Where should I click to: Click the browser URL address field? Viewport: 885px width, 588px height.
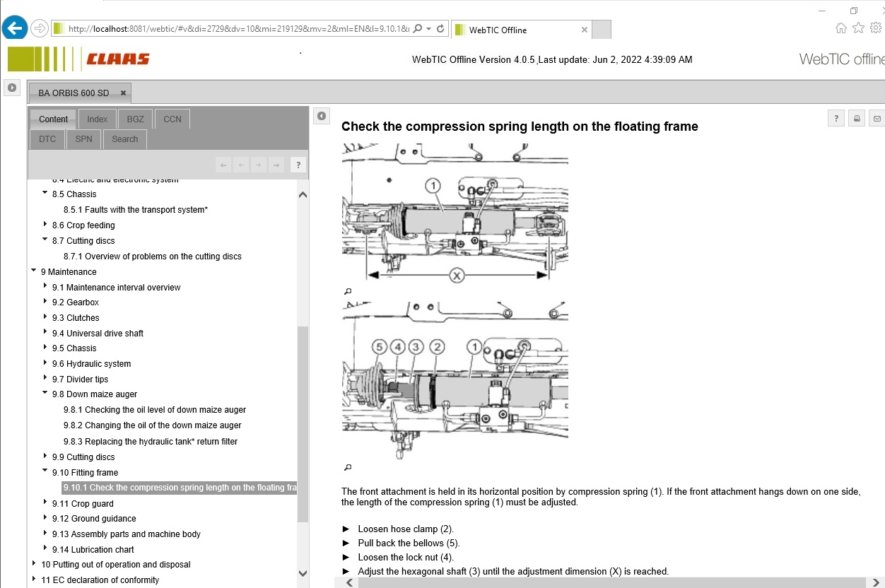click(239, 28)
